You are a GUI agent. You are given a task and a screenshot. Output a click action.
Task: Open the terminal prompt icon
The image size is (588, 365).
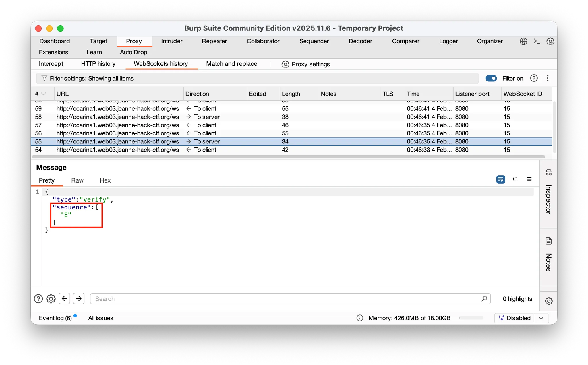tap(537, 41)
